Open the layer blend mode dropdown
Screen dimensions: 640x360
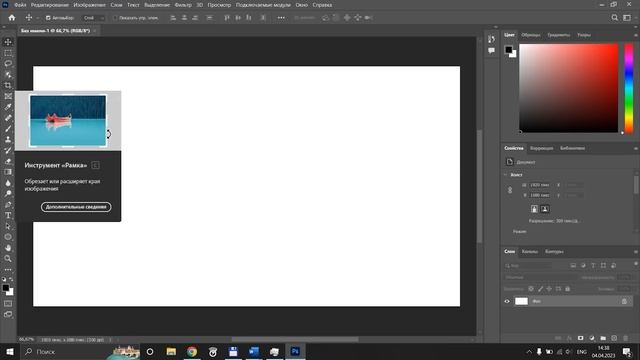[539, 277]
